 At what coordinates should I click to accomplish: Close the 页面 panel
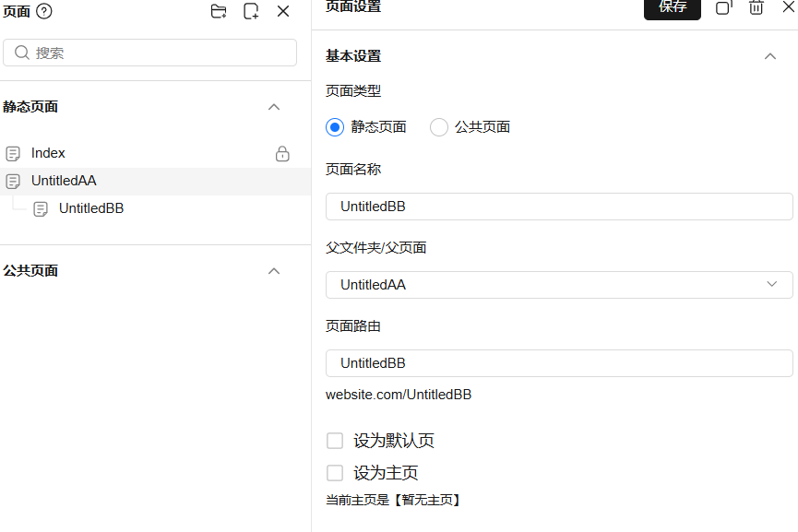pyautogui.click(x=283, y=11)
